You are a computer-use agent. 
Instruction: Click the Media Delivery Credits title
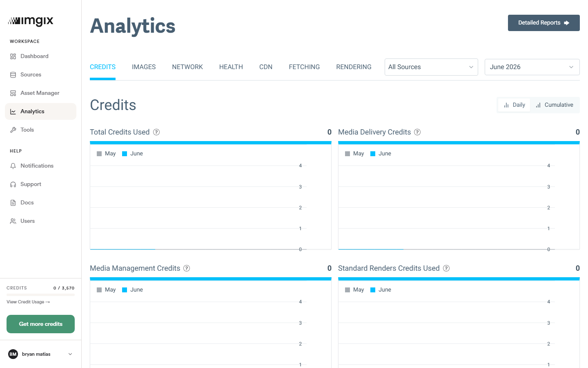pos(374,132)
